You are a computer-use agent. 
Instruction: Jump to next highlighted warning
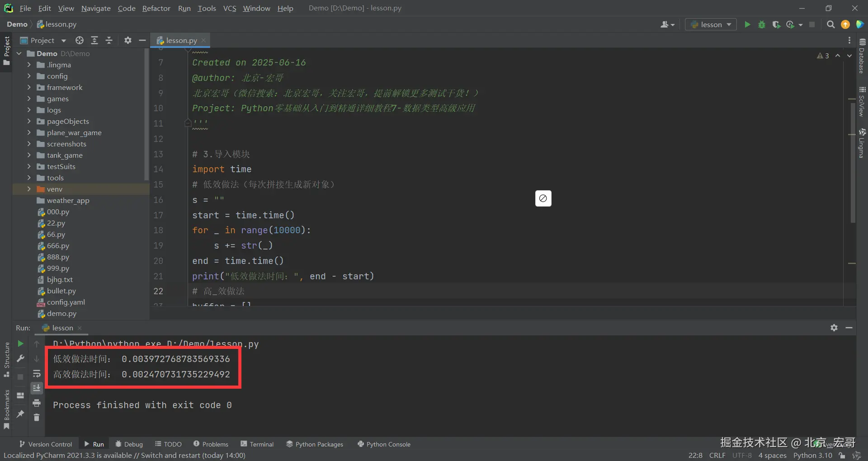click(x=849, y=56)
